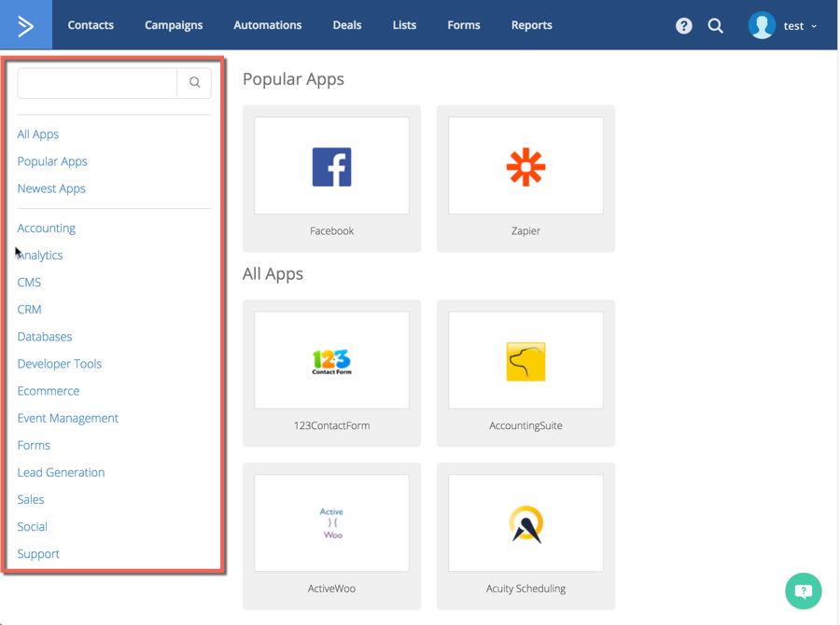The image size is (840, 625).
Task: Go to the Automations tab
Action: [267, 25]
